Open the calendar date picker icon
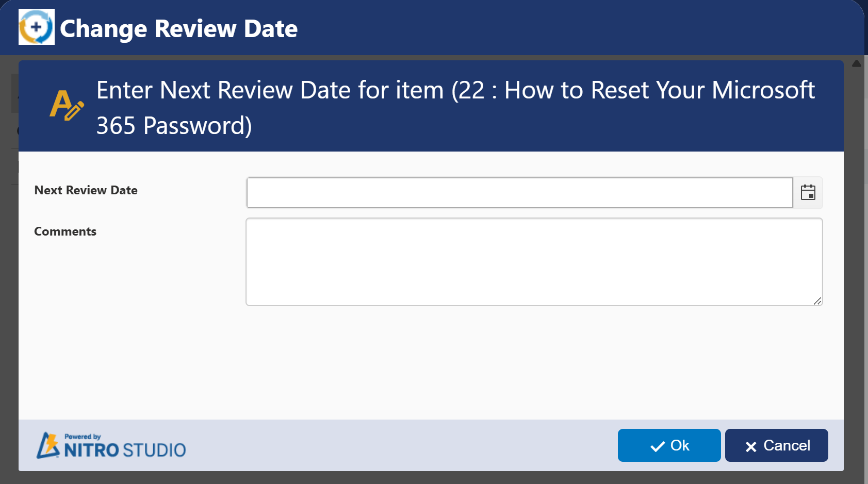 click(x=808, y=193)
